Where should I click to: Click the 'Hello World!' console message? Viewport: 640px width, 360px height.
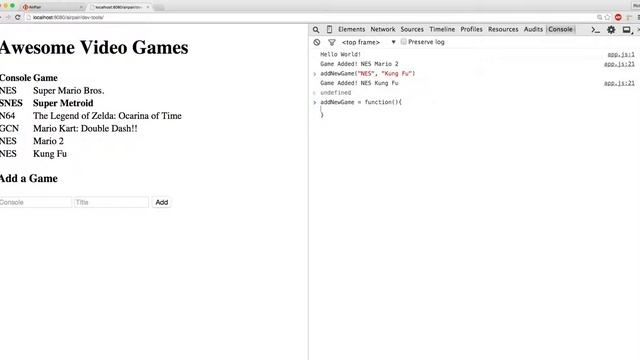click(340, 54)
